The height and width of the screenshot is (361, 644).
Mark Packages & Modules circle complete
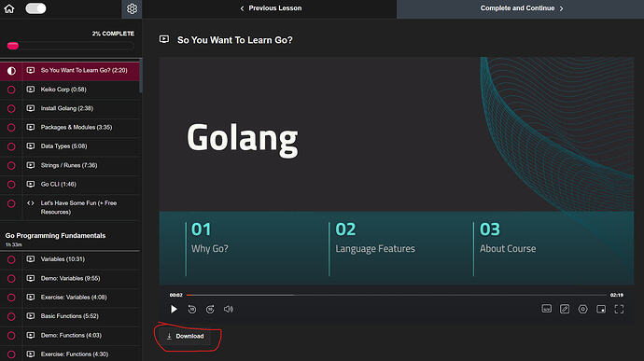pos(11,127)
